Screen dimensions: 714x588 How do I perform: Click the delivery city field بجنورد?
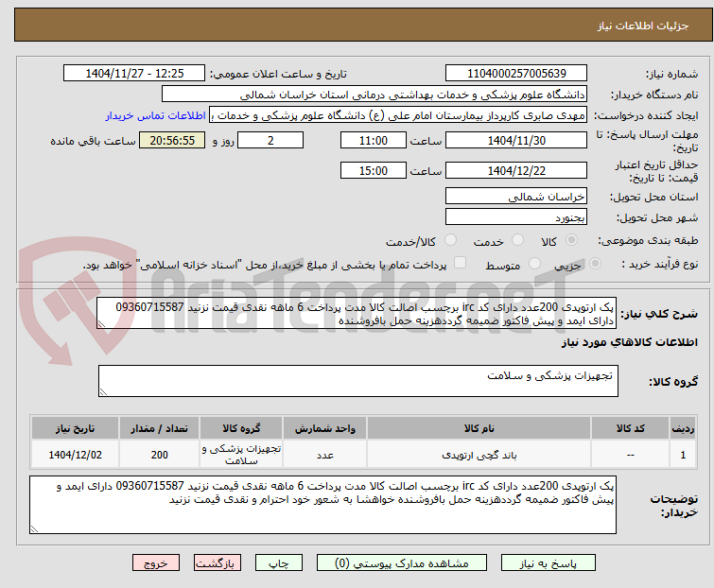516,217
